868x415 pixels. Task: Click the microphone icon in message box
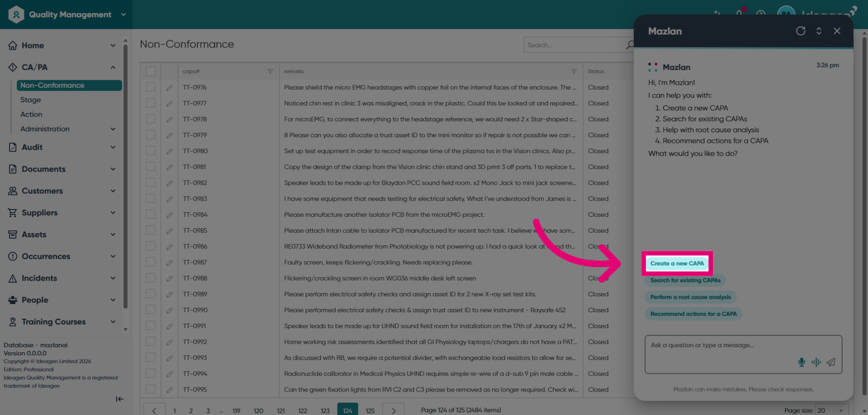pos(802,362)
